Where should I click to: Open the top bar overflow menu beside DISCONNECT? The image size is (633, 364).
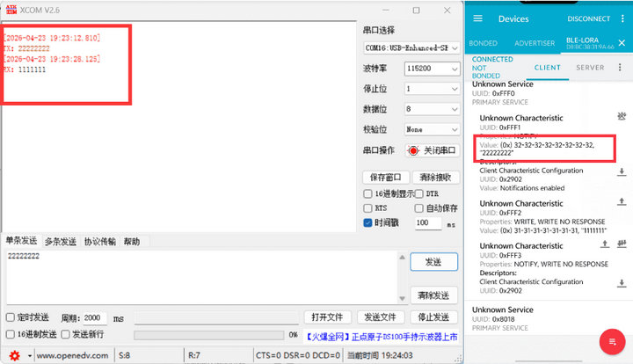pyautogui.click(x=622, y=18)
